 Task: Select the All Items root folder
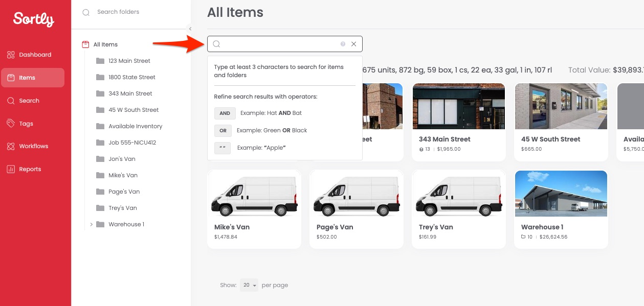(x=105, y=44)
